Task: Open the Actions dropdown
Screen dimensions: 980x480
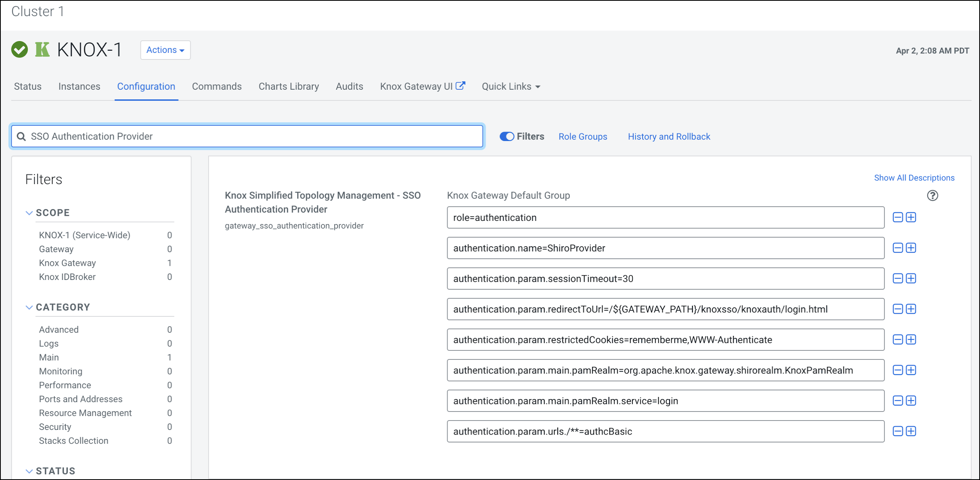Action: [x=165, y=50]
